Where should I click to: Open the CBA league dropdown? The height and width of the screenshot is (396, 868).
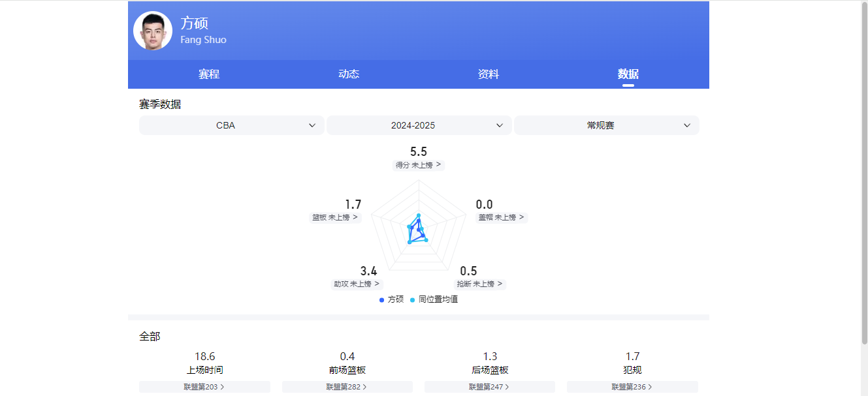coord(231,125)
